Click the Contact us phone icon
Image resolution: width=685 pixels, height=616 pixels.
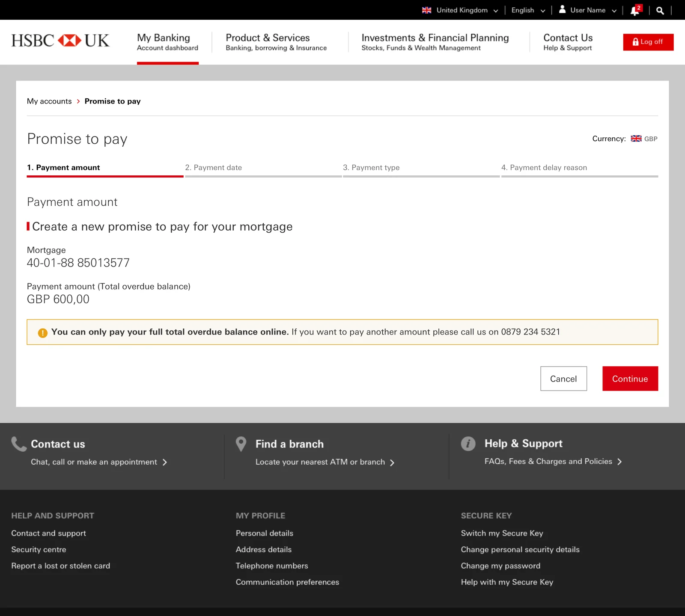point(19,444)
